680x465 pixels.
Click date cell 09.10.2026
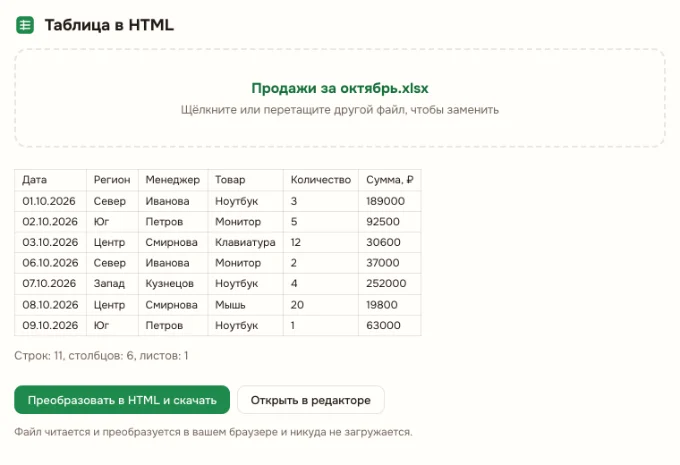click(50, 325)
